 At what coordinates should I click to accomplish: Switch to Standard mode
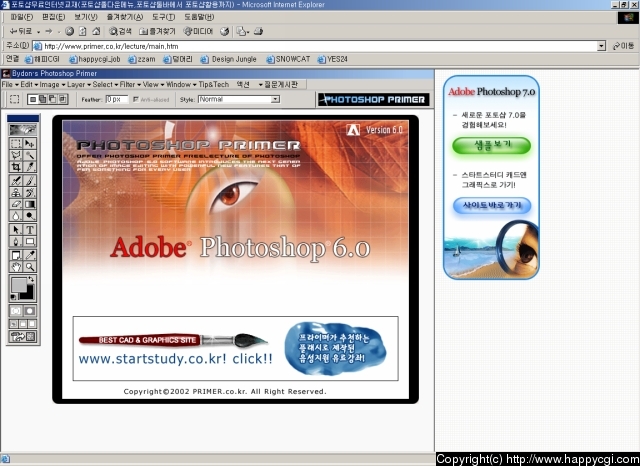point(16,311)
